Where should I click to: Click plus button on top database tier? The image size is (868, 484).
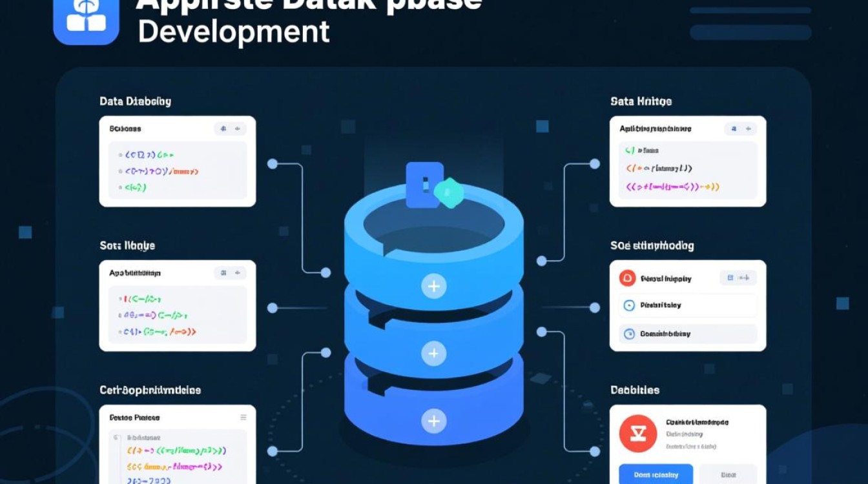(x=434, y=285)
